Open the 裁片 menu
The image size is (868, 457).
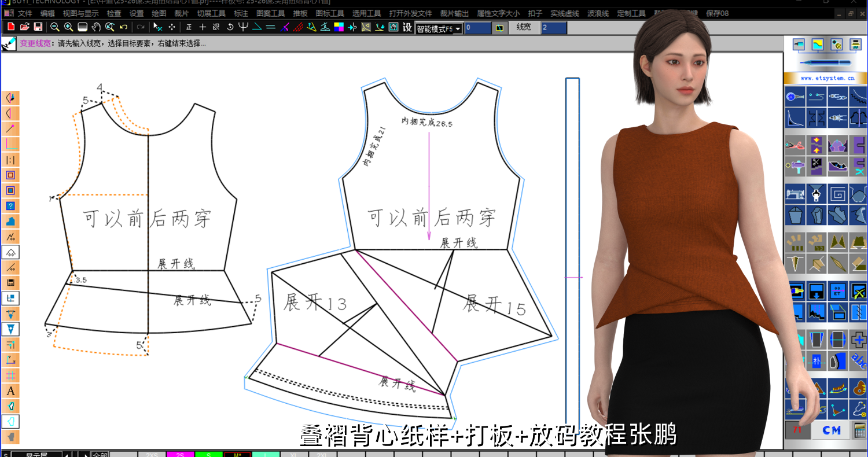(181, 13)
